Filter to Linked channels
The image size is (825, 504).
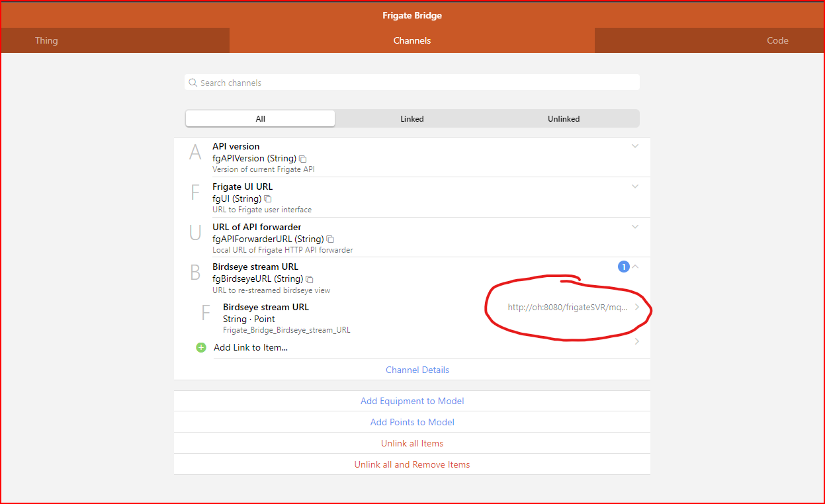click(x=412, y=119)
